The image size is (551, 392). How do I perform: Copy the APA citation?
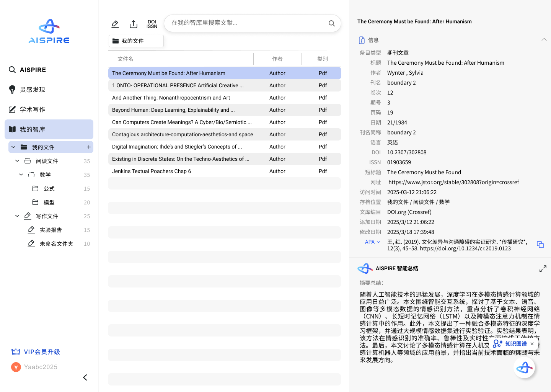point(540,245)
